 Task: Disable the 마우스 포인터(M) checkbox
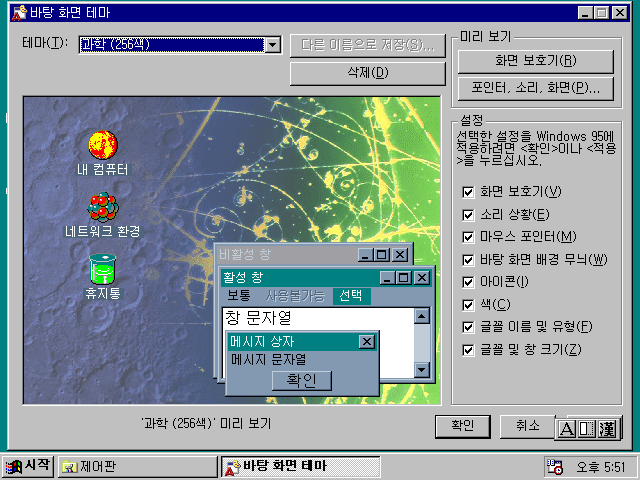coord(468,237)
